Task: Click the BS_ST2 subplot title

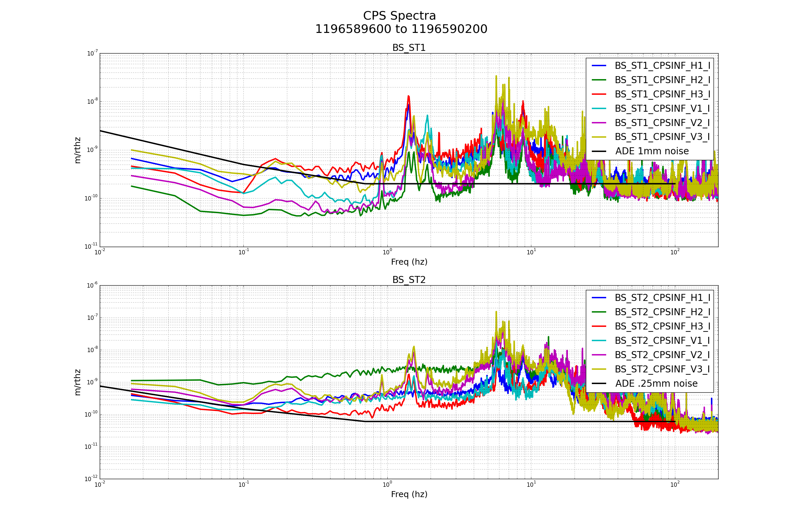Action: [x=409, y=280]
